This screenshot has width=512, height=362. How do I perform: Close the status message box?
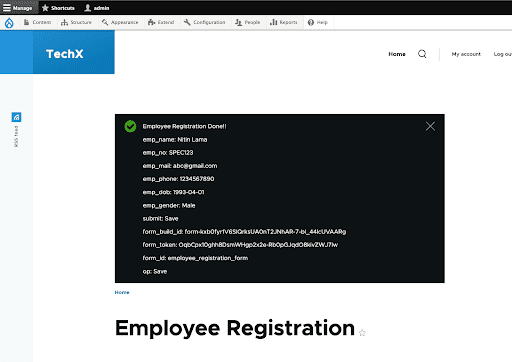pos(430,126)
